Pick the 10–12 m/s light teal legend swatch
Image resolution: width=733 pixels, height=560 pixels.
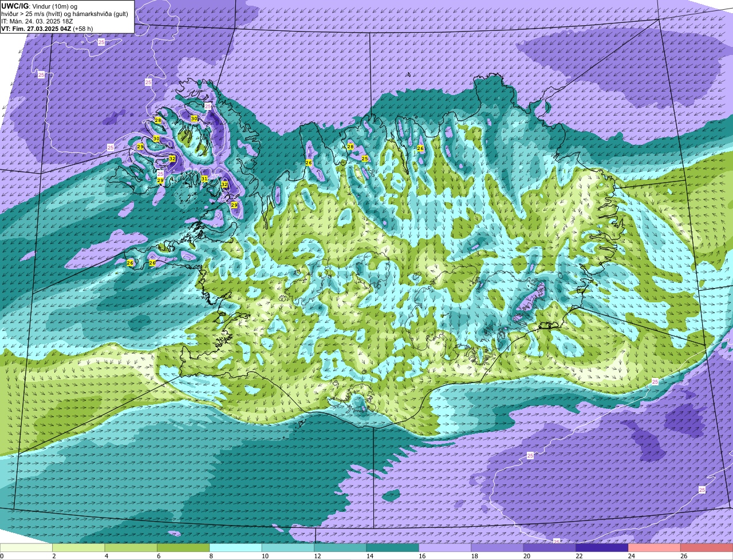pos(288,547)
